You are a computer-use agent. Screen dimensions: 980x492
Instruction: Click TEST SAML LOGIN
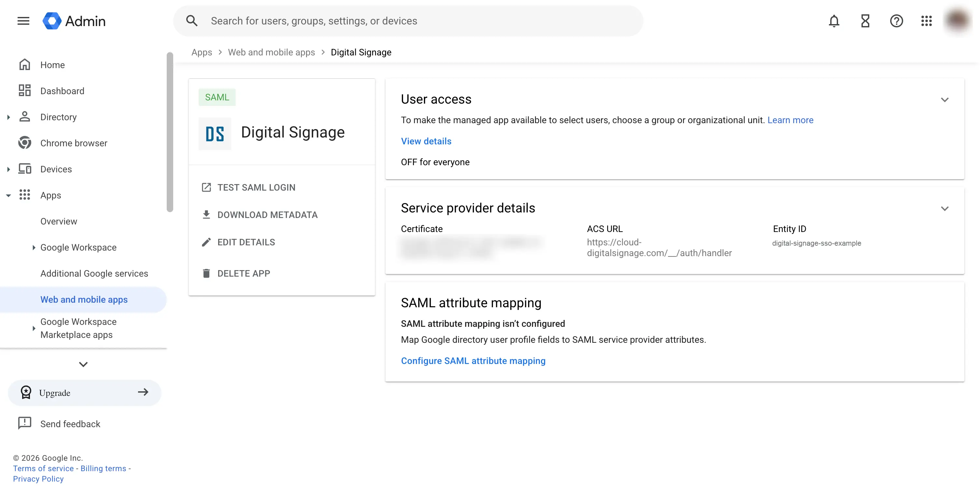pos(256,187)
